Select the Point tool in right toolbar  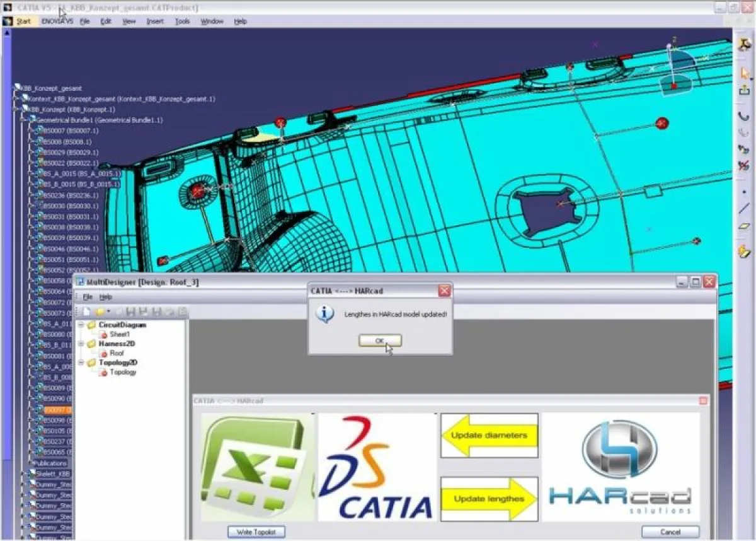tap(744, 192)
